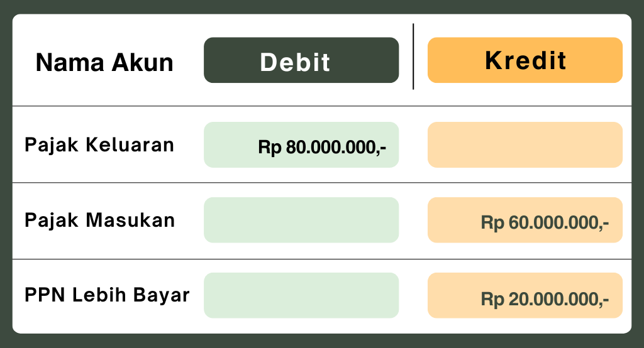This screenshot has width=644, height=348.
Task: Click the line above the PPN Lebih Bayar row
Action: pyautogui.click(x=322, y=259)
